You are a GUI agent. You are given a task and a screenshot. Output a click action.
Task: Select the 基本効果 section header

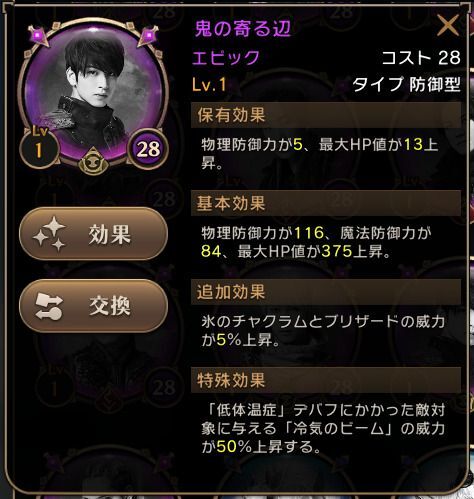tap(326, 203)
